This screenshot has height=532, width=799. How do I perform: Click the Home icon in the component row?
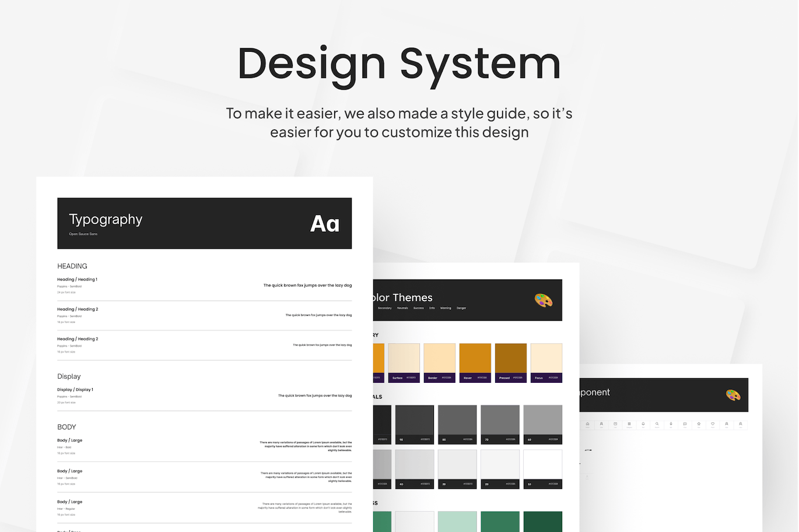587,424
